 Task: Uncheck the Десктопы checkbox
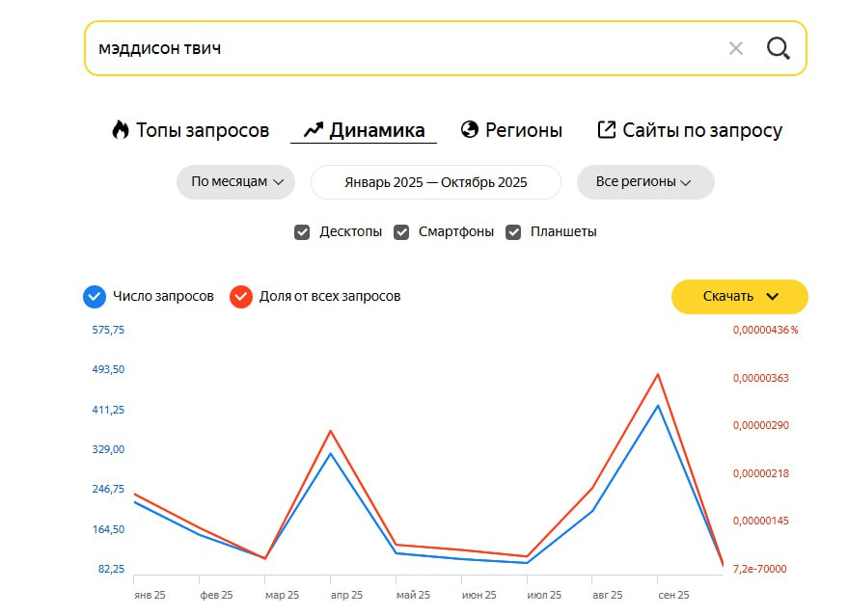coord(302,232)
